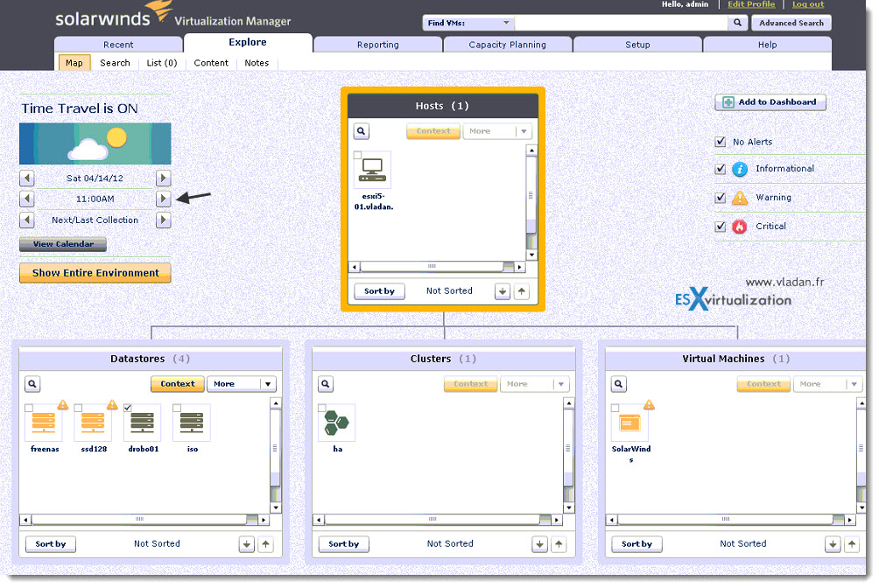Toggle the No Alerts checkbox
The image size is (879, 588).
coord(721,142)
